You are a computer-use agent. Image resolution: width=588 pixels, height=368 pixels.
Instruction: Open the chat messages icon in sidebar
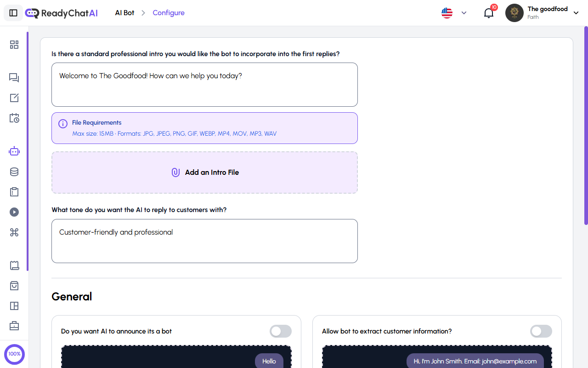coord(14,78)
